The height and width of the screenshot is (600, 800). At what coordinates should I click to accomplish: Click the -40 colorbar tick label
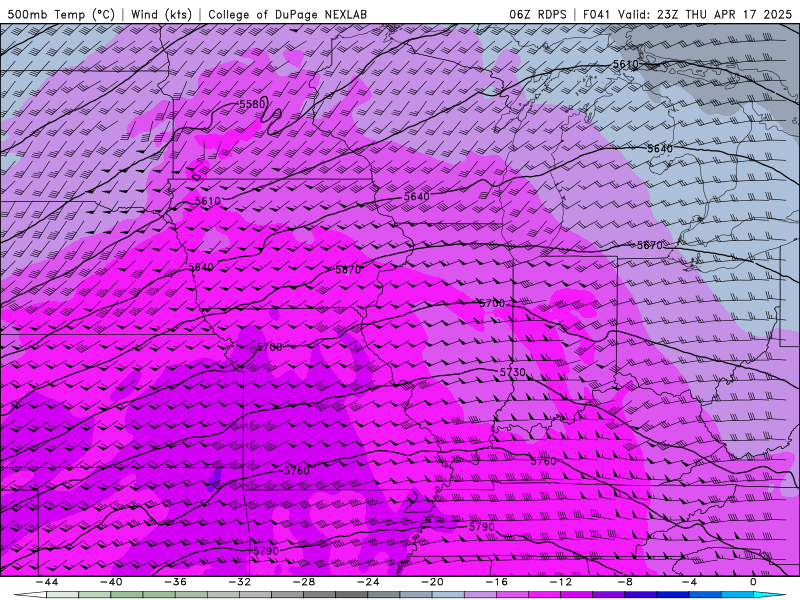click(x=111, y=582)
